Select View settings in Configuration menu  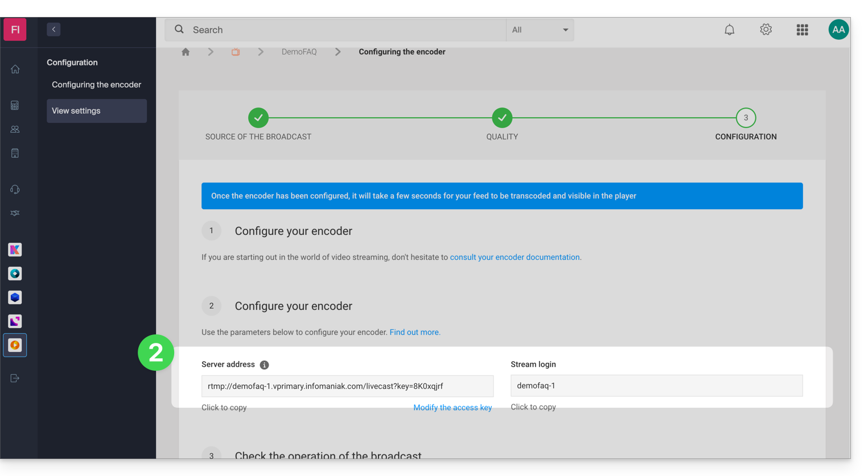pyautogui.click(x=96, y=111)
